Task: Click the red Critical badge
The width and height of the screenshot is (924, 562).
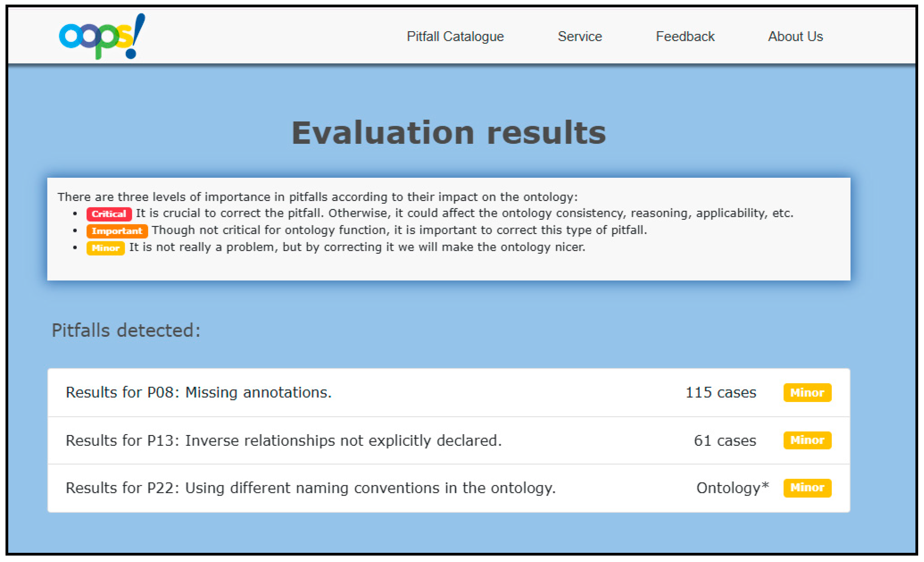Action: click(109, 214)
